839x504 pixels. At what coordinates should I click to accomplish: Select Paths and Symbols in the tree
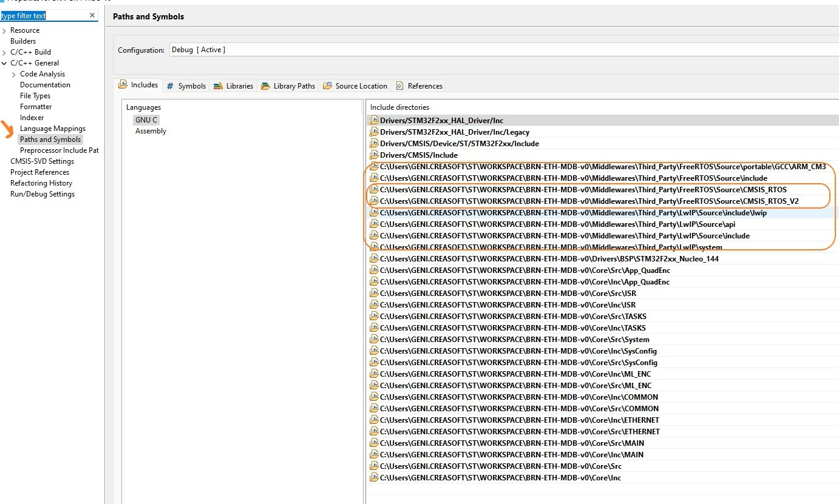[50, 139]
